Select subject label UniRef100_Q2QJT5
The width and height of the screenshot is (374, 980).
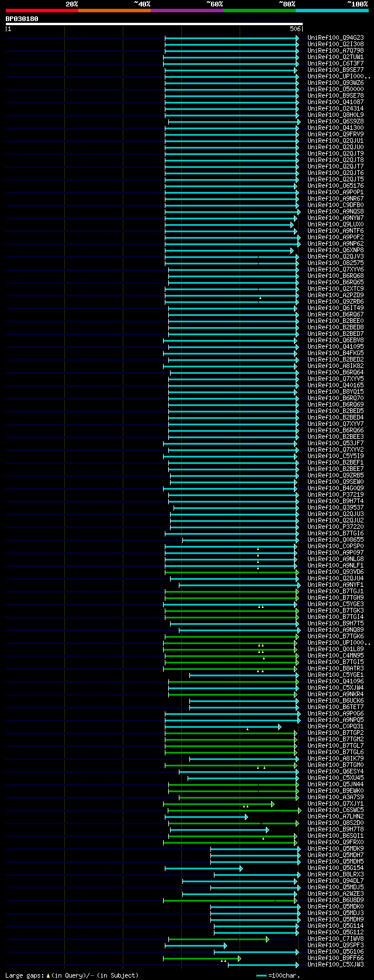click(335, 180)
